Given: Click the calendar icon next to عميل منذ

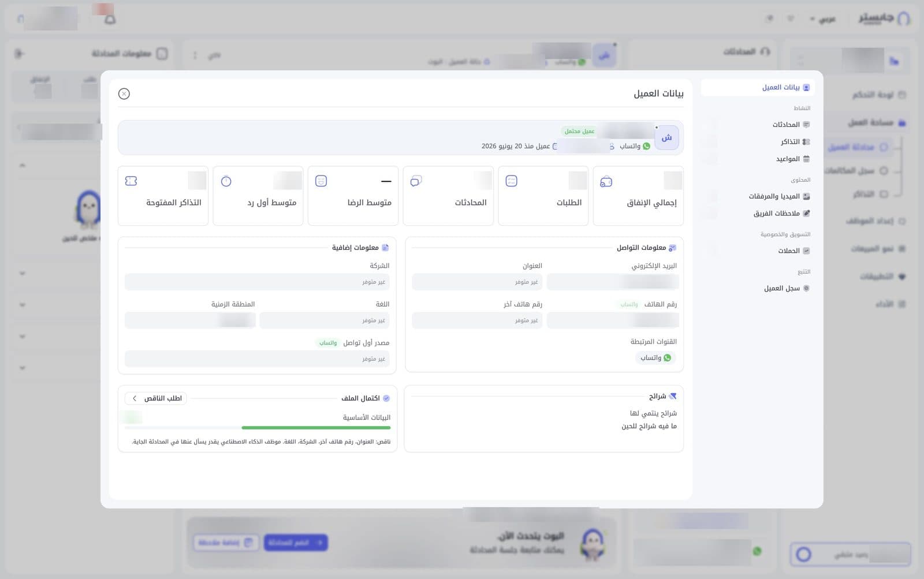Looking at the screenshot, I should [x=555, y=146].
